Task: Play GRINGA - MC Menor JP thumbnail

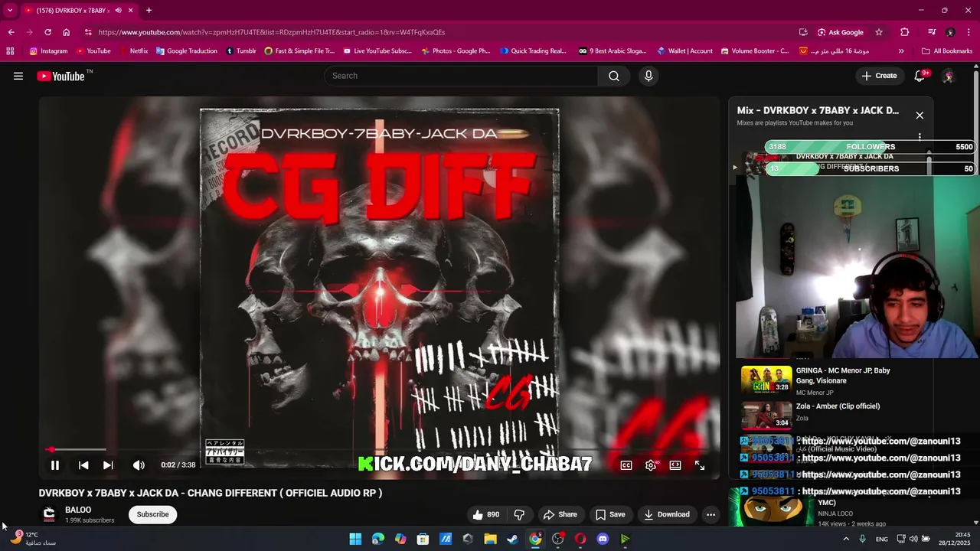Action: [x=766, y=380]
